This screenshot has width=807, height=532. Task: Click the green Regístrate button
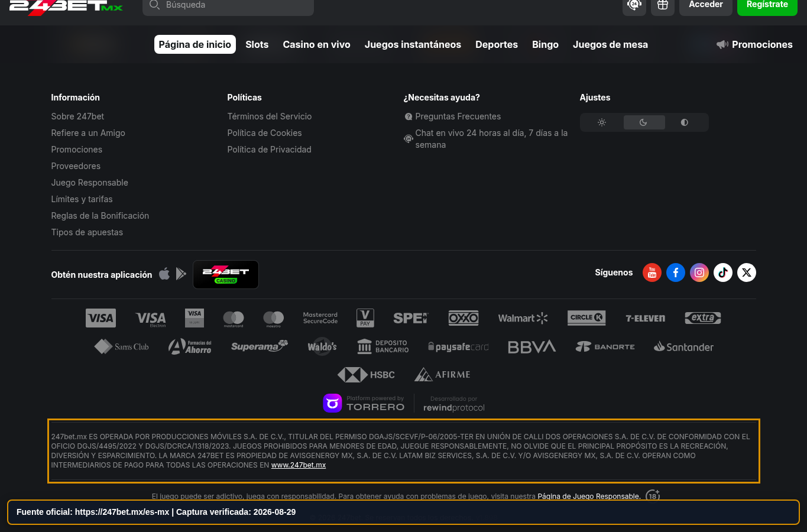(767, 5)
